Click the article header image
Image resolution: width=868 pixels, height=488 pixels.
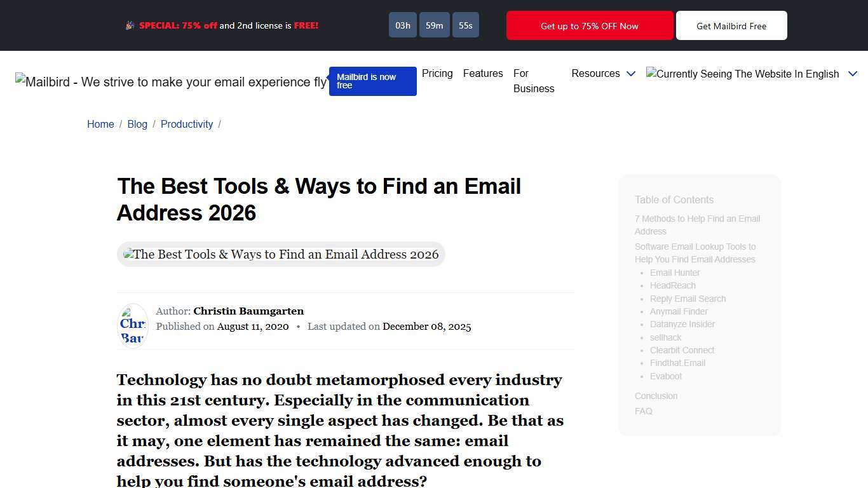tap(281, 254)
